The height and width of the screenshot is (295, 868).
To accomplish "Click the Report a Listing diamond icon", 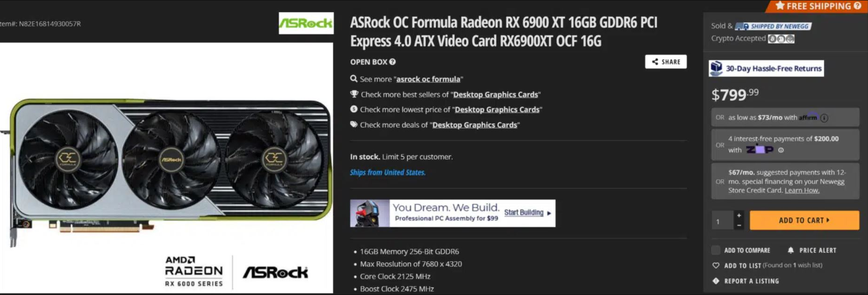I will pos(716,281).
